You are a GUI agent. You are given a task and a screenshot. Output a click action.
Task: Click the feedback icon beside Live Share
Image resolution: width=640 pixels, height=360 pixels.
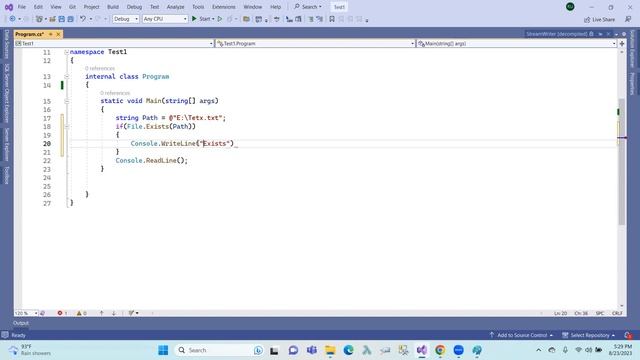click(628, 19)
